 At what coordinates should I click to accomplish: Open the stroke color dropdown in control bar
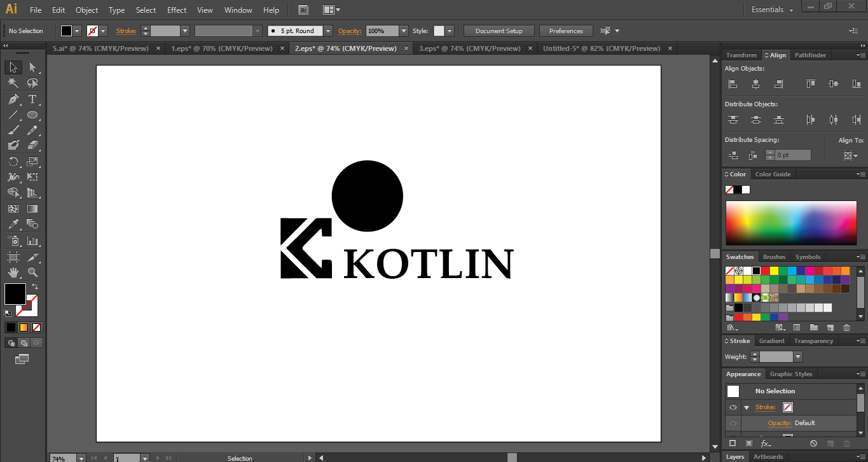[103, 31]
